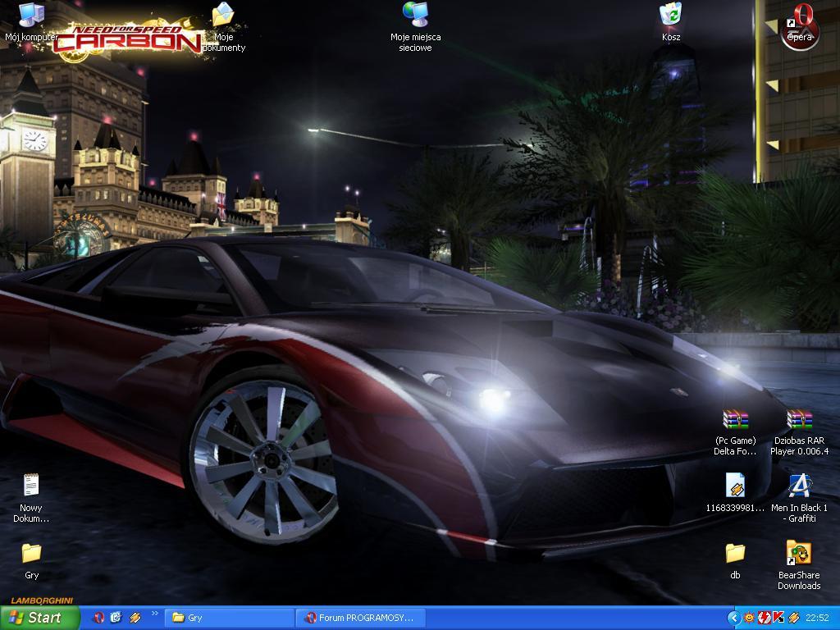
Task: Click the 22:52 taskbar clock
Action: tap(818, 618)
